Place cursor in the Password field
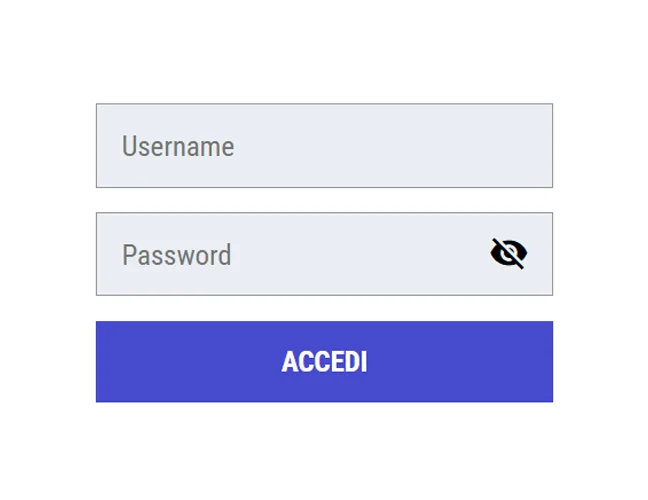648x500 pixels. [x=324, y=254]
